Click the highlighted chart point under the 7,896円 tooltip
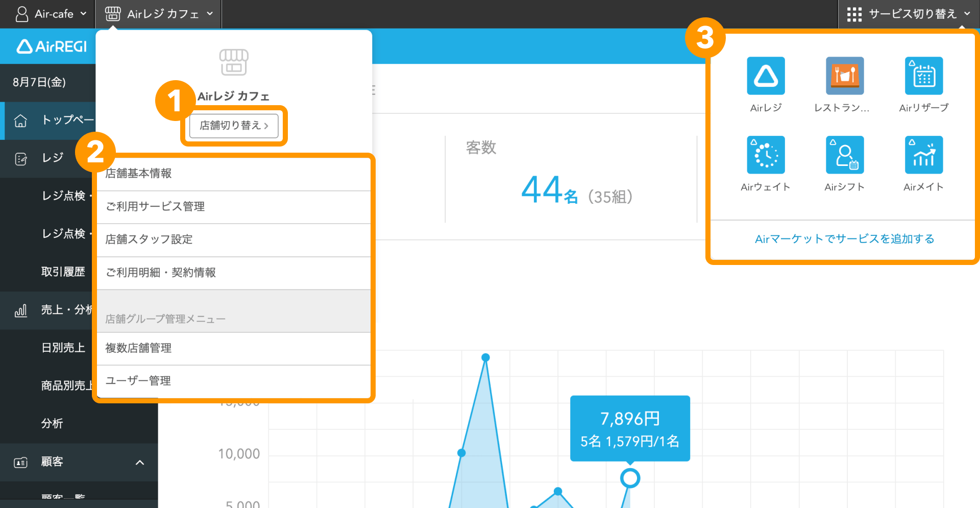This screenshot has width=980, height=508. (630, 478)
